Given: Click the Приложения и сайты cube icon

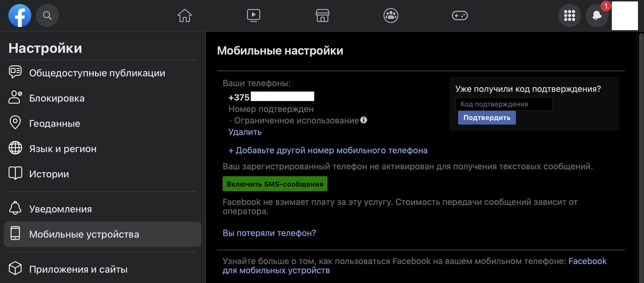Looking at the screenshot, I should 15,268.
